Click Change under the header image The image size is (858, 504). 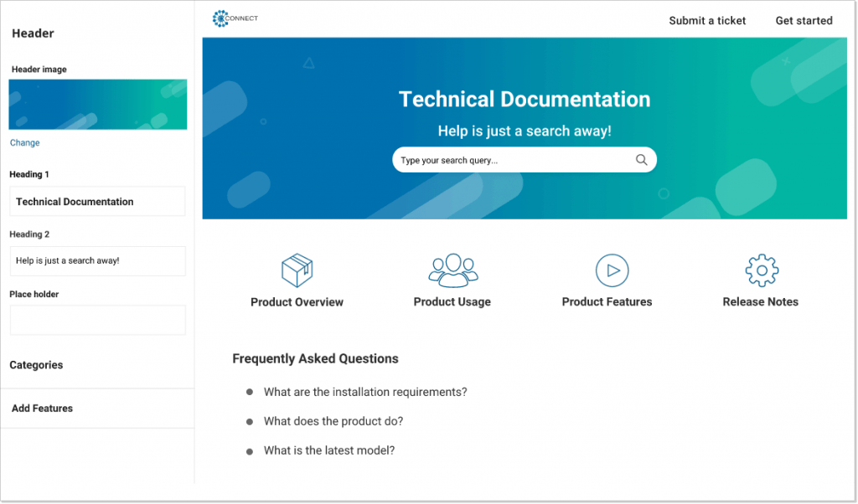[x=24, y=142]
